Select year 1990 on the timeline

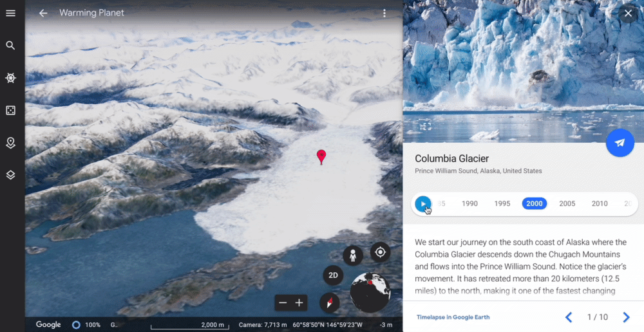tap(469, 203)
